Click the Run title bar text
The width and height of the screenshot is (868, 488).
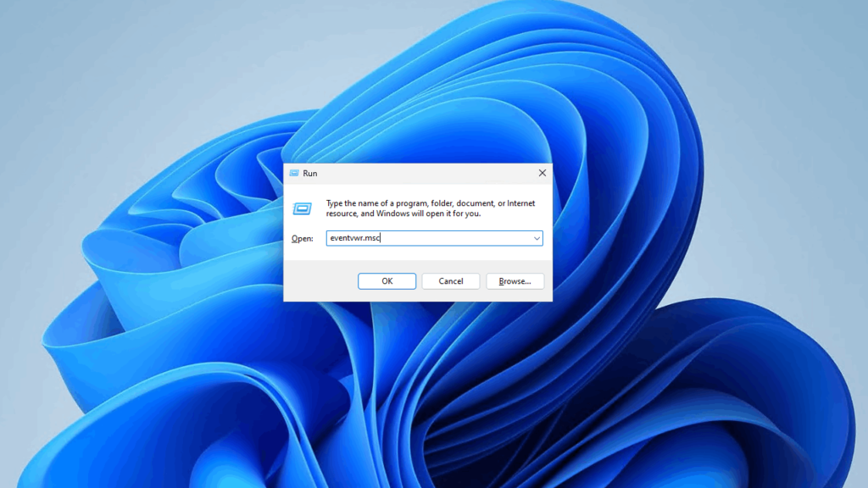pyautogui.click(x=310, y=173)
